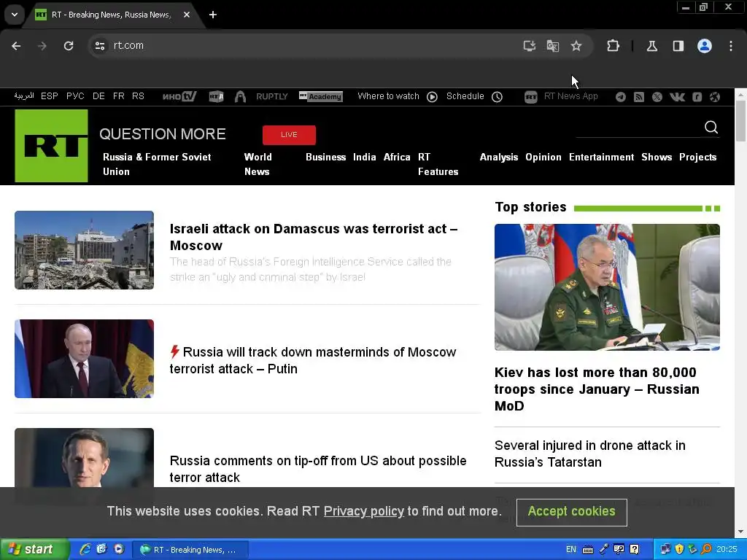The image size is (747, 560).
Task: Open the Opinion menu item
Action: tap(543, 157)
